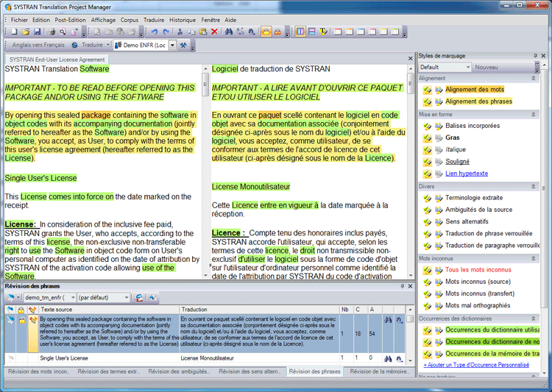
Task: Undo last action with blue arrow
Action: pyautogui.click(x=155, y=32)
